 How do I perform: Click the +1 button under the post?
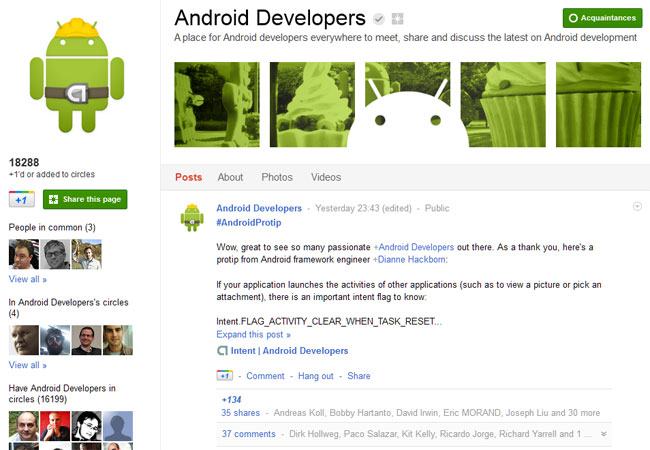click(225, 376)
